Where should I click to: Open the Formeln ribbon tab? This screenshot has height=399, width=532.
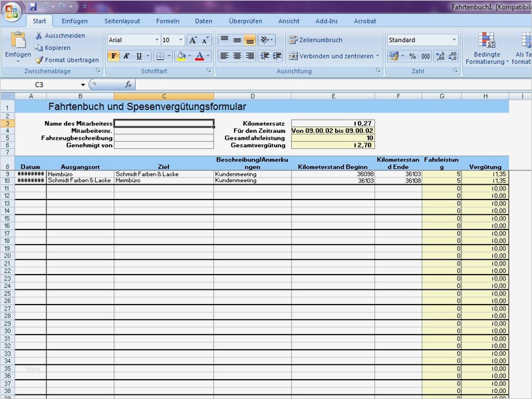(168, 21)
